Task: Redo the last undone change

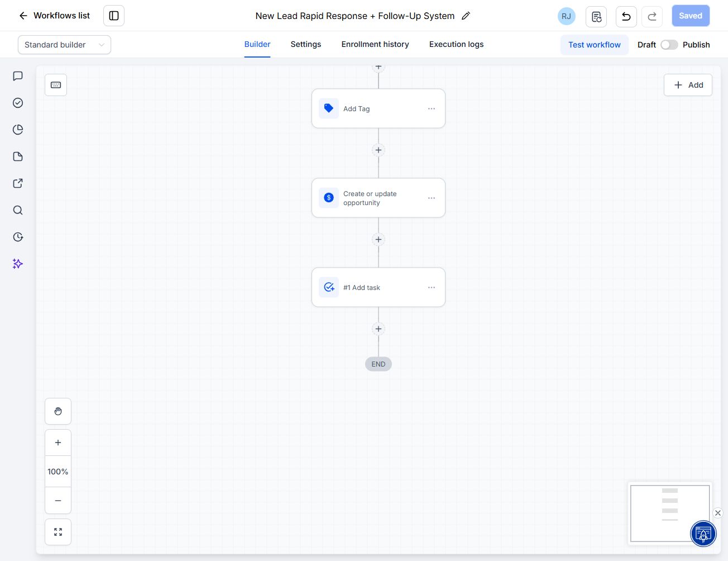Action: pos(652,16)
